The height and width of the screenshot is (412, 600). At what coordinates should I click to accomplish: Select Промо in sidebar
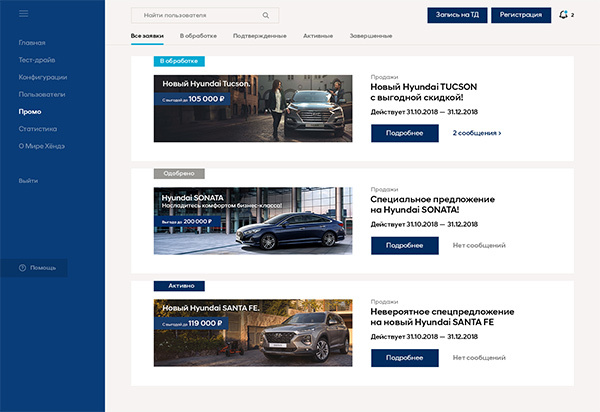(x=30, y=112)
